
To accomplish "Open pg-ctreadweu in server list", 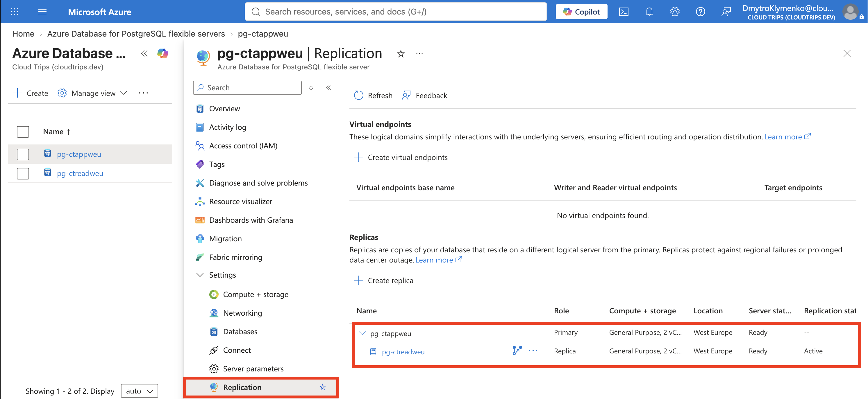I will (80, 173).
